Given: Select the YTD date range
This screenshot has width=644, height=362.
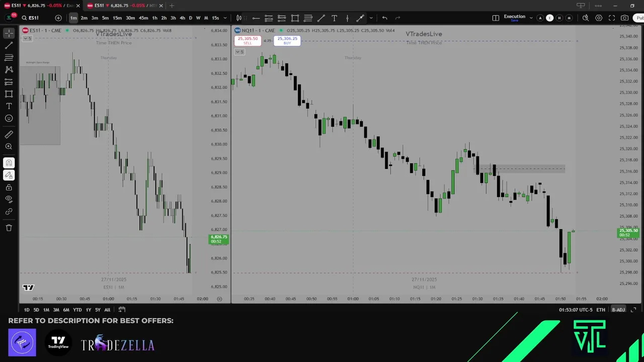Looking at the screenshot, I should coord(77,310).
